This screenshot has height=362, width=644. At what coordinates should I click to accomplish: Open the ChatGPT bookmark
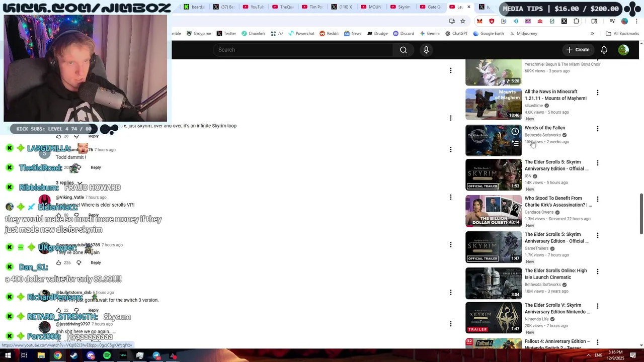[456, 34]
